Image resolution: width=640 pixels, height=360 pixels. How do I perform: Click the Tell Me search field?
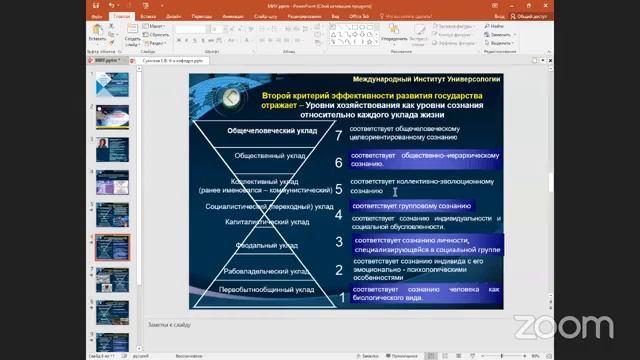[406, 16]
